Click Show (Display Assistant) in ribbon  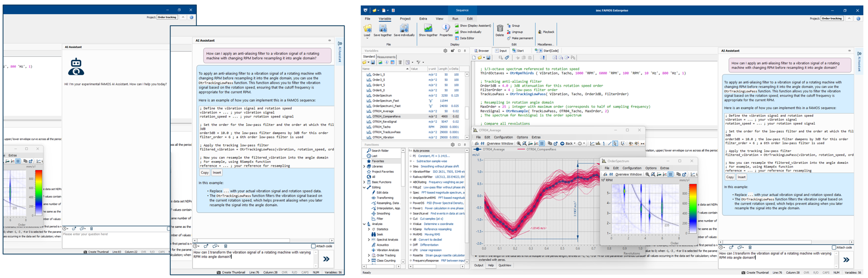(473, 26)
